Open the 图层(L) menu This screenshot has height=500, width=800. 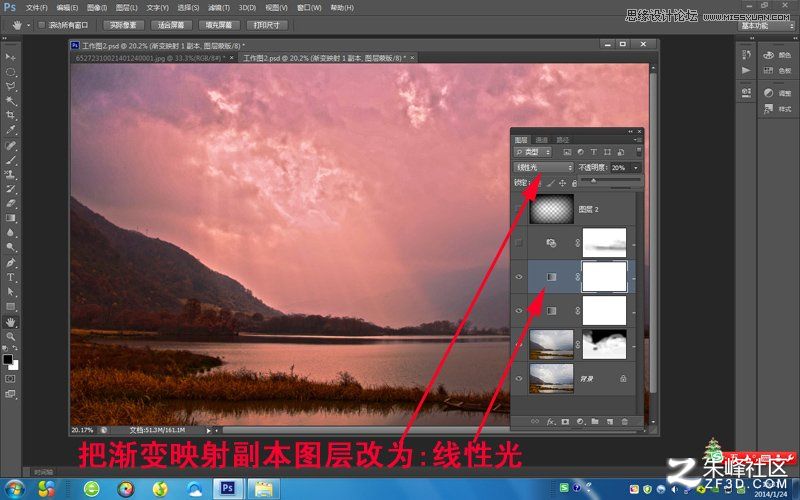[127, 8]
